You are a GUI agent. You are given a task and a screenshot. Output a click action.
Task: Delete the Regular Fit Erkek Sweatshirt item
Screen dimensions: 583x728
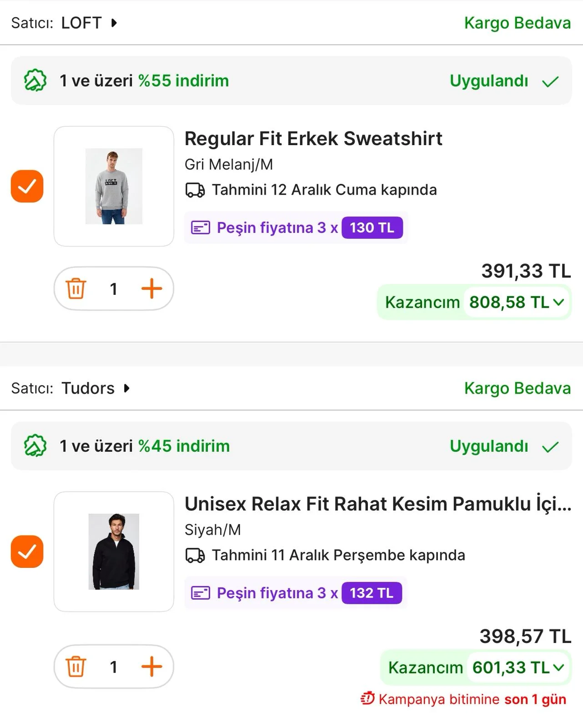pos(76,288)
